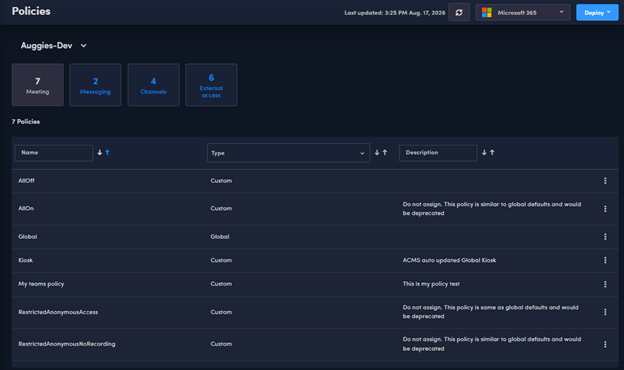
Task: Click the Policies page heading
Action: tap(31, 11)
